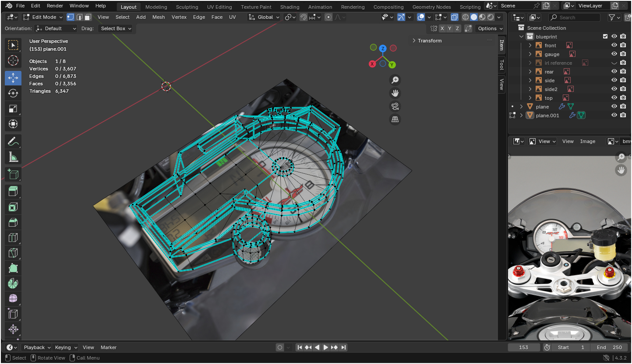Open the Drag Select Box dropdown
This screenshot has width=632, height=364.
(116, 28)
